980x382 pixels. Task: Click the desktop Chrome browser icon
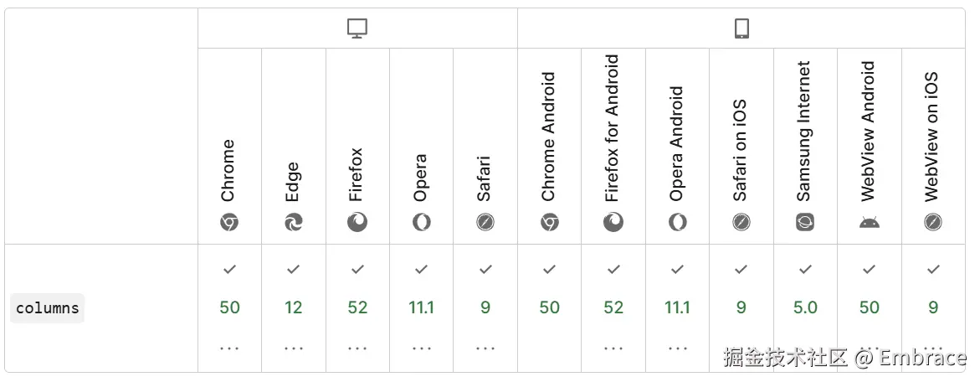tap(229, 222)
